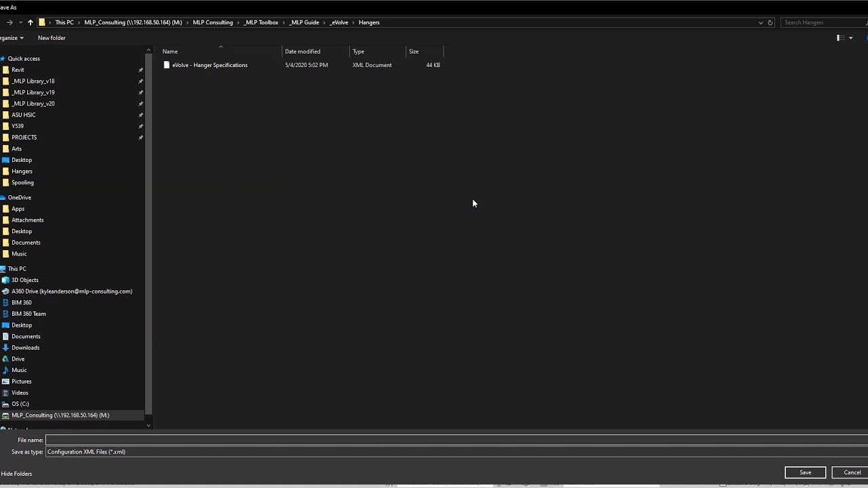Image resolution: width=868 pixels, height=488 pixels.
Task: Open the Apps folder under OneDrive
Action: (x=18, y=209)
